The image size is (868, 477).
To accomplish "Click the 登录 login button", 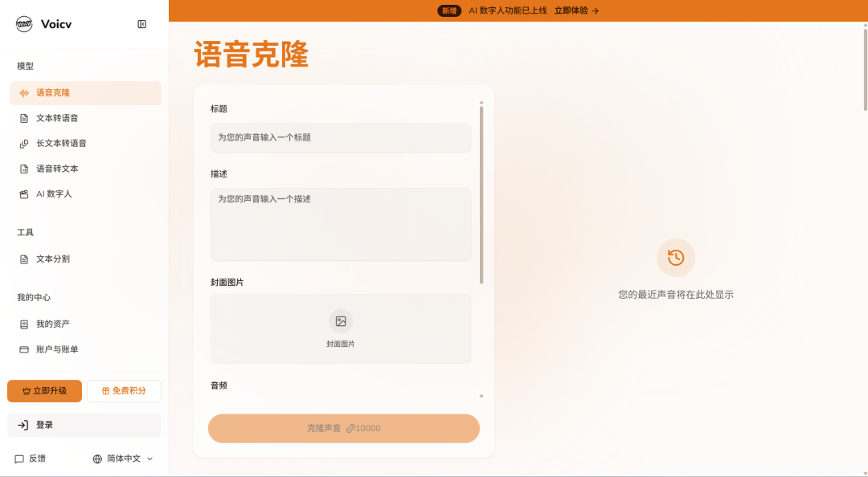I will click(x=84, y=425).
